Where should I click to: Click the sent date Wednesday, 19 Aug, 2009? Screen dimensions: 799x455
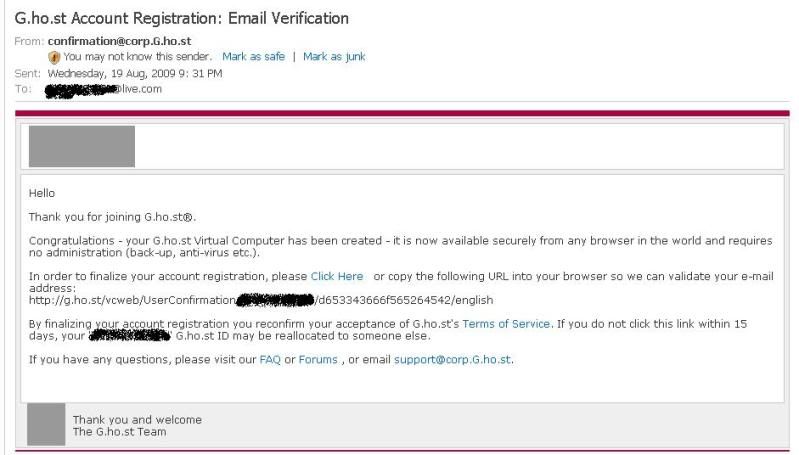click(134, 73)
